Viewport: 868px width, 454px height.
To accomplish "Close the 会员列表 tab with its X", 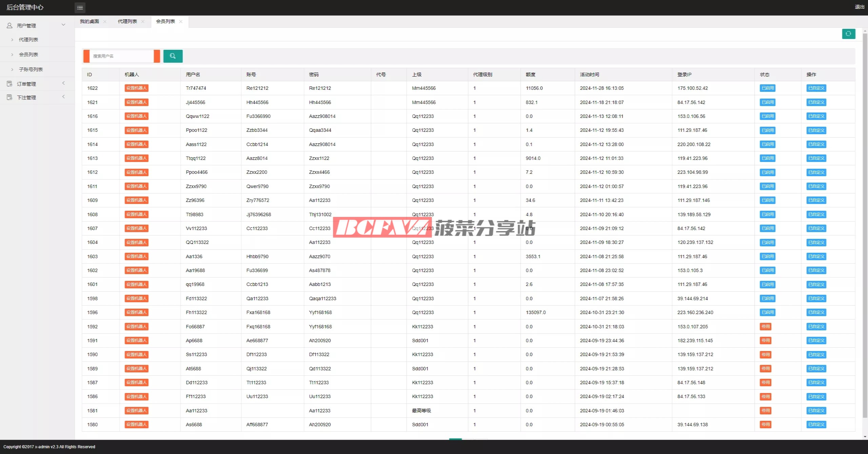I will (x=181, y=22).
